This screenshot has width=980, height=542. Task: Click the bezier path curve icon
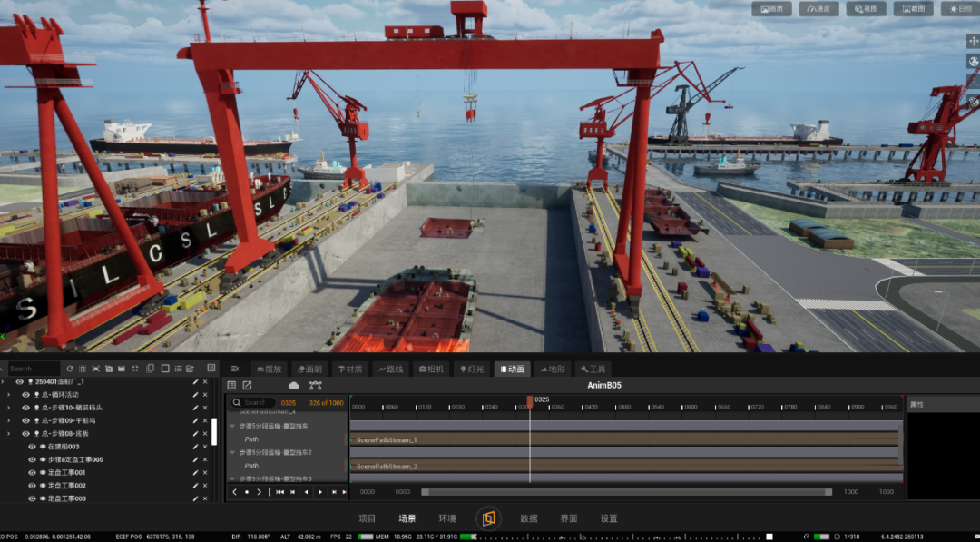point(315,386)
